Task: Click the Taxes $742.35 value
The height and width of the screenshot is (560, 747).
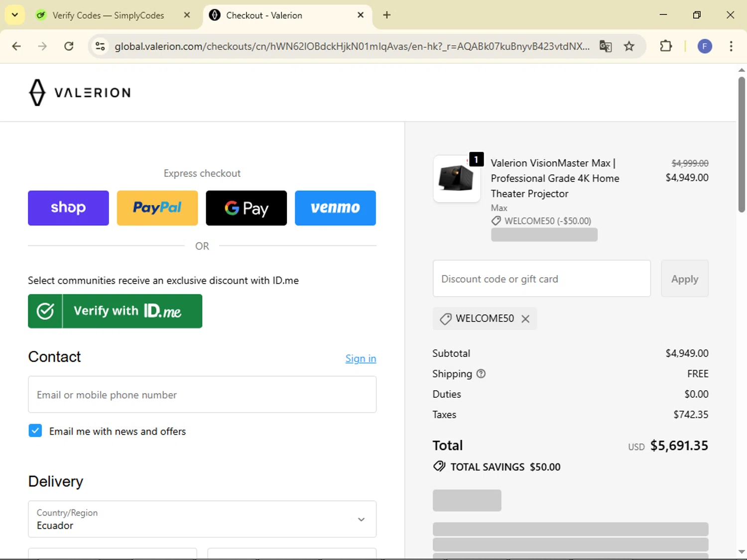Action: 691,415
